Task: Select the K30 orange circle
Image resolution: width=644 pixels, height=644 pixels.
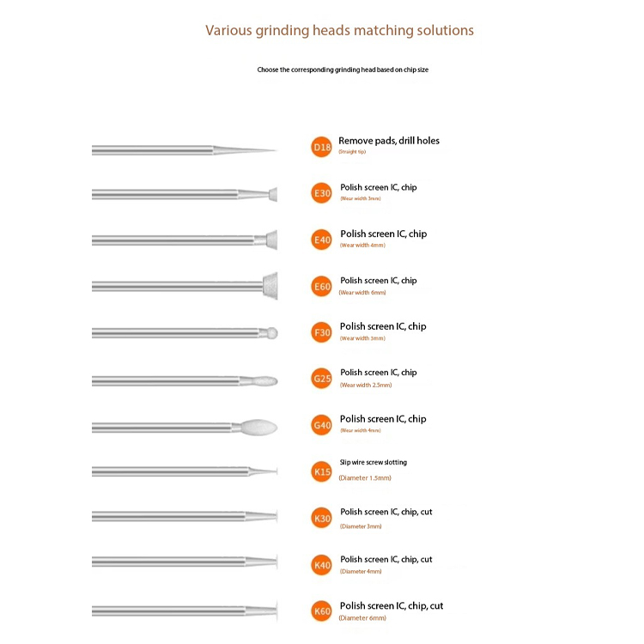Action: click(x=322, y=519)
